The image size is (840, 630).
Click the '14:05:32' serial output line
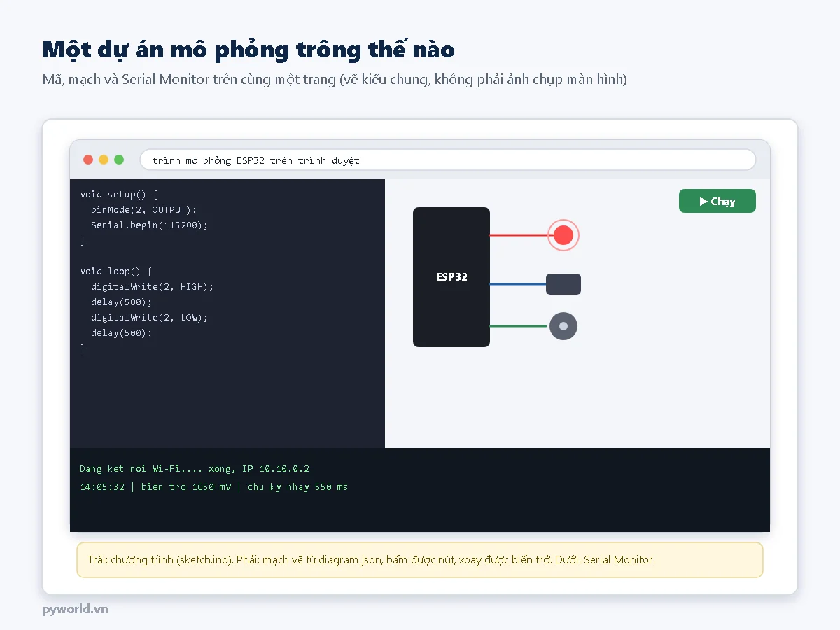213,486
